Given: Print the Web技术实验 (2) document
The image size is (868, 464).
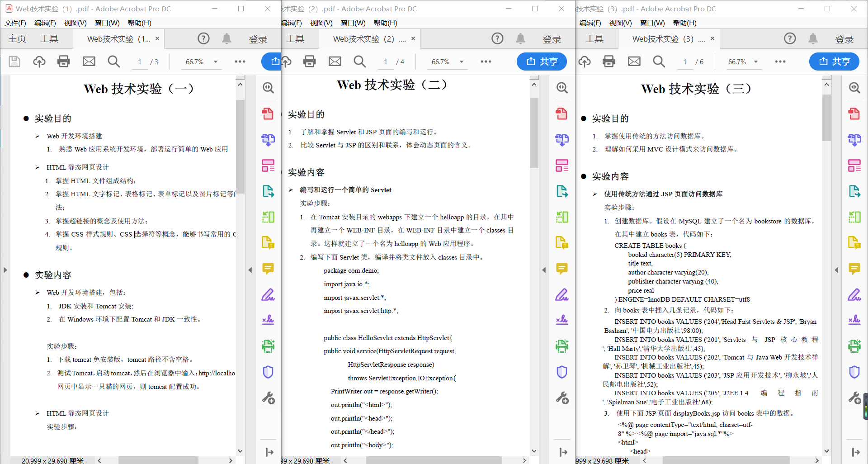Looking at the screenshot, I should 310,62.
